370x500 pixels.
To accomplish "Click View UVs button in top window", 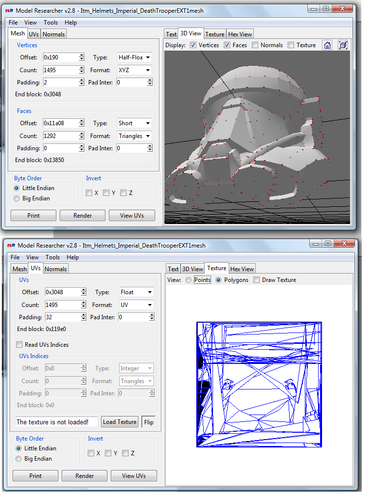I will pos(132,216).
